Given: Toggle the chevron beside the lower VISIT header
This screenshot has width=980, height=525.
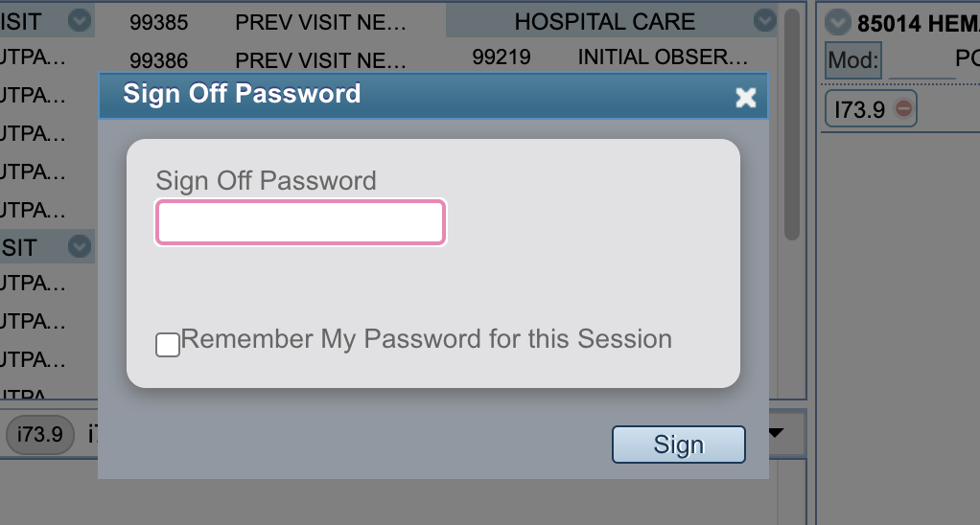Looking at the screenshot, I should (81, 247).
